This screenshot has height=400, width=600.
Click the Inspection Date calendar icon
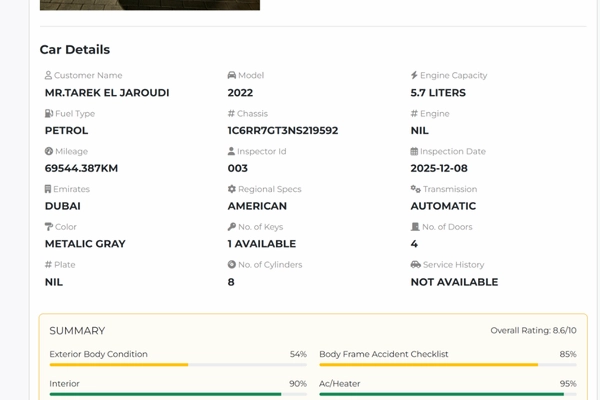(x=414, y=151)
